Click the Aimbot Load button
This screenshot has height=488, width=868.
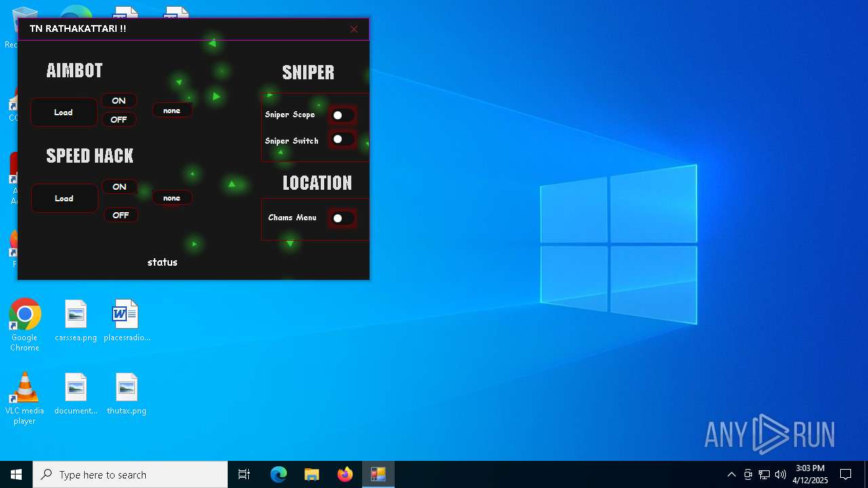64,113
